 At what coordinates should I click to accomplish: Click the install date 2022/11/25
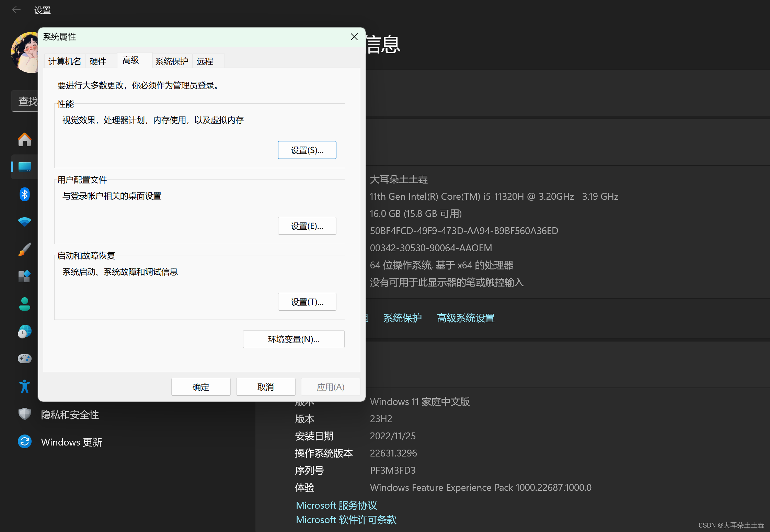tap(393, 436)
